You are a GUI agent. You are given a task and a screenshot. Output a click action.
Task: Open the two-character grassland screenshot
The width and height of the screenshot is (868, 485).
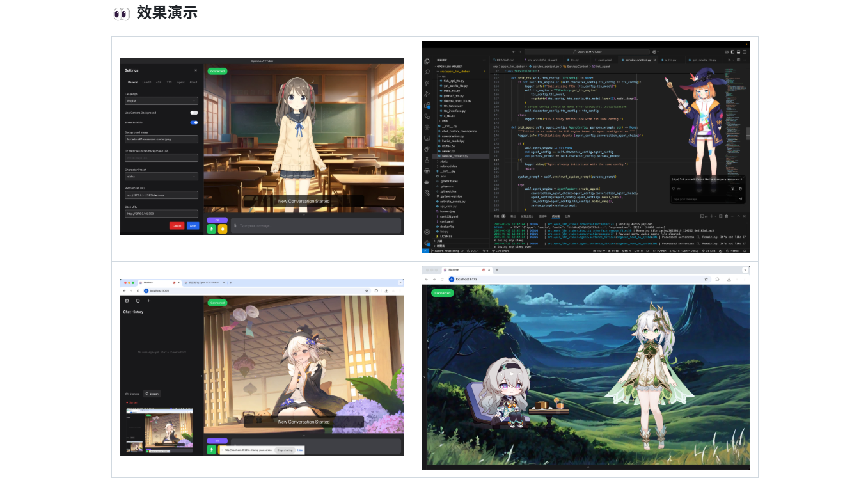(585, 367)
